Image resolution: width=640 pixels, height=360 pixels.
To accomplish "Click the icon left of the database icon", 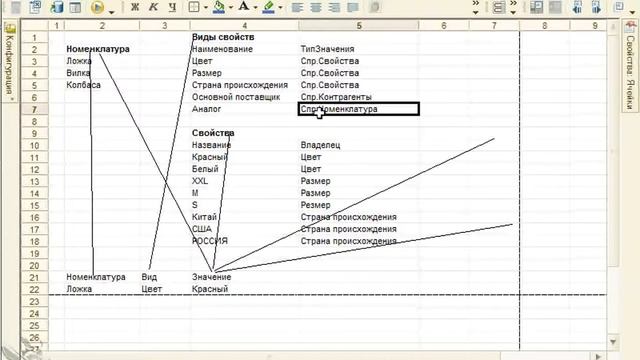I will pos(36,7).
